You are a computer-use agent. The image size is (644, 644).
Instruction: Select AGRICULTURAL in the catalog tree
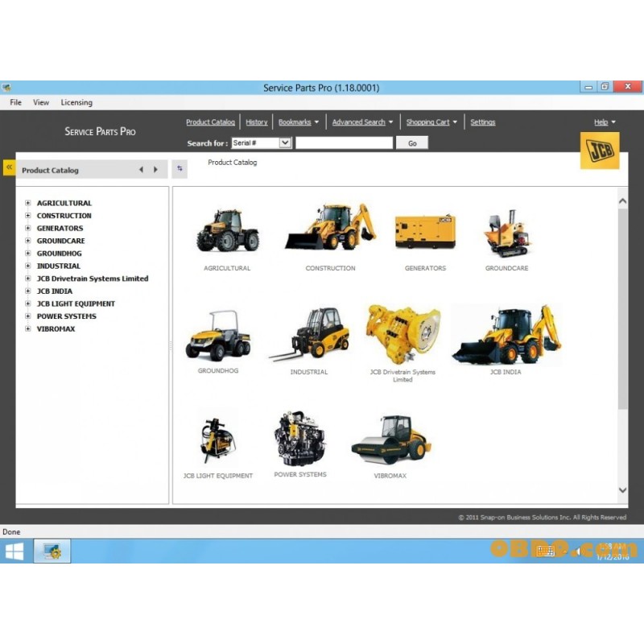[x=64, y=203]
